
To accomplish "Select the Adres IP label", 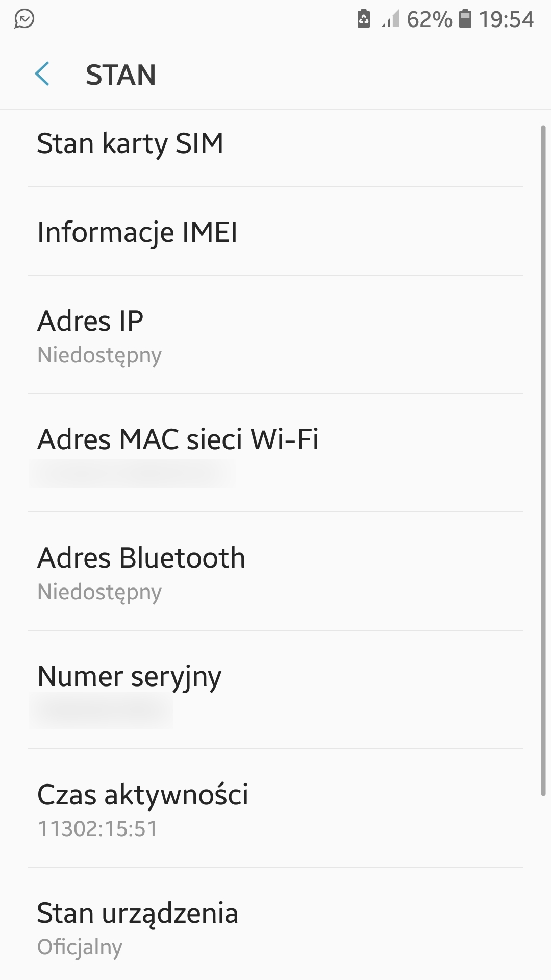I will (x=90, y=321).
